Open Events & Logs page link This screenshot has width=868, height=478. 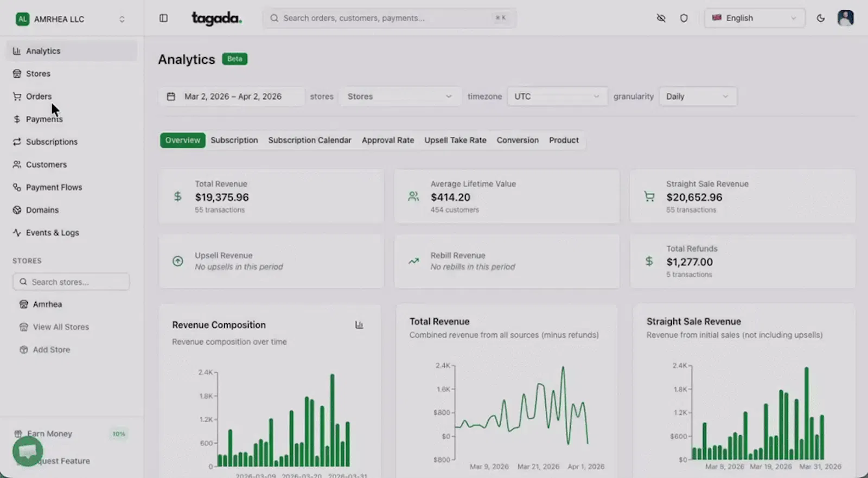coord(72,233)
